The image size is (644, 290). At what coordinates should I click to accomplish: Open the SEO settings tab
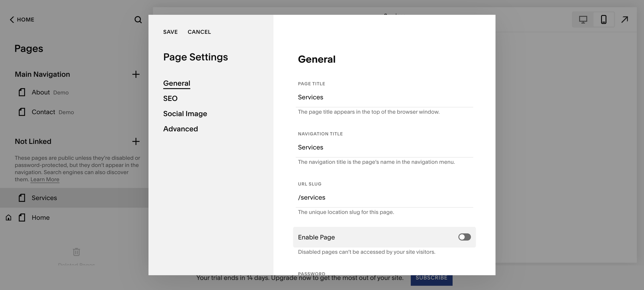[170, 99]
